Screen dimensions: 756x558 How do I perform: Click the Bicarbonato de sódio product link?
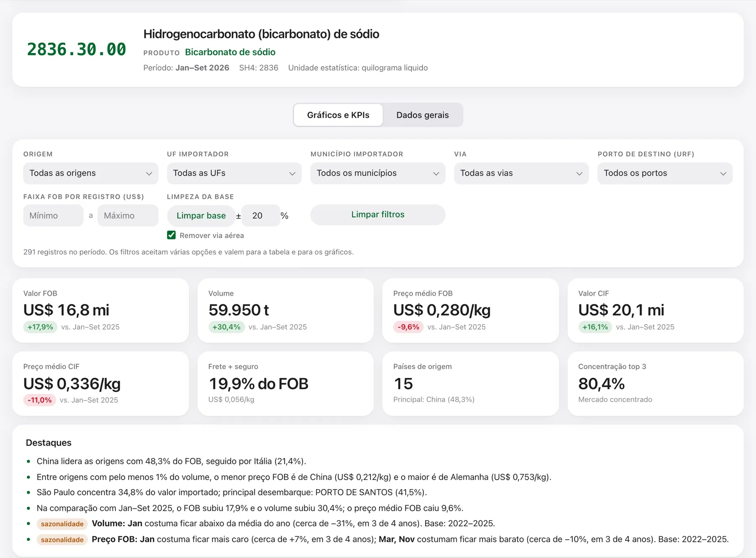click(x=230, y=52)
